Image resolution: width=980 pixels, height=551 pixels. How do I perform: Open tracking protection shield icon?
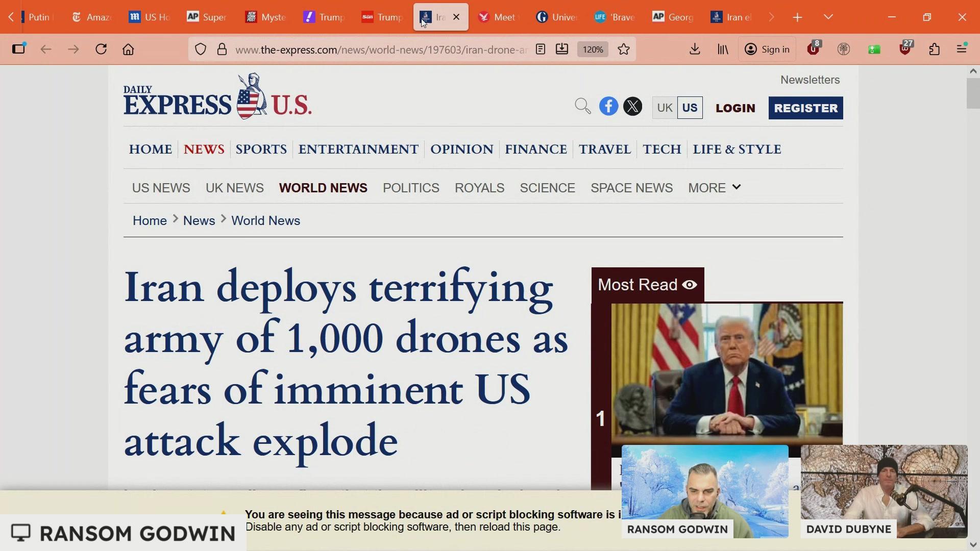201,49
